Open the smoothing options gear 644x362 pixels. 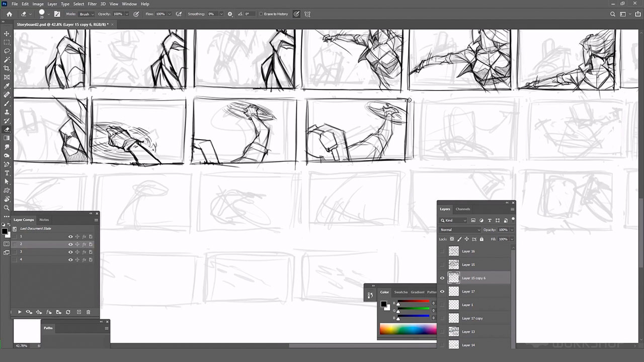click(x=230, y=14)
